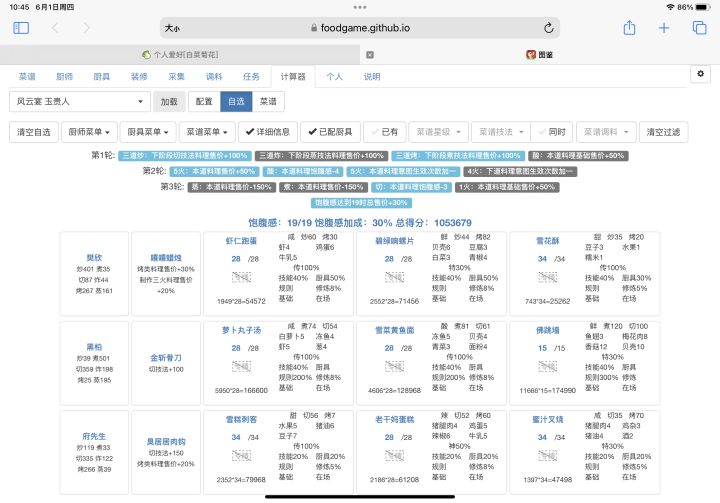
Task: Expand the 厨师菜单 dropdown
Action: 89,132
